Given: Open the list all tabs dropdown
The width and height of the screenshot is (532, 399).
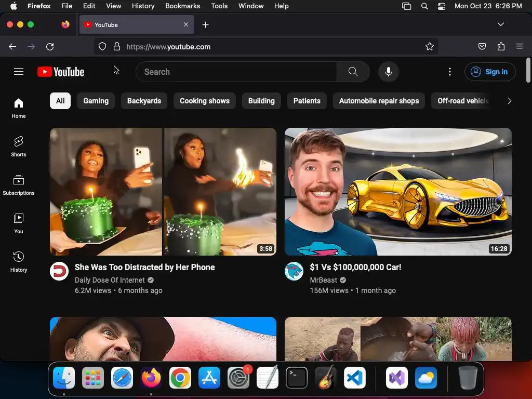Looking at the screenshot, I should 501,24.
